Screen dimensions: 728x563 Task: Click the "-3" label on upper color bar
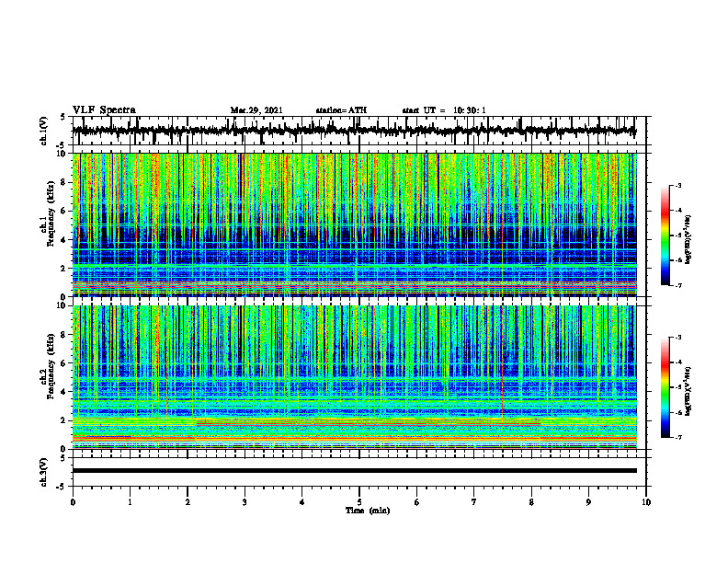point(677,186)
